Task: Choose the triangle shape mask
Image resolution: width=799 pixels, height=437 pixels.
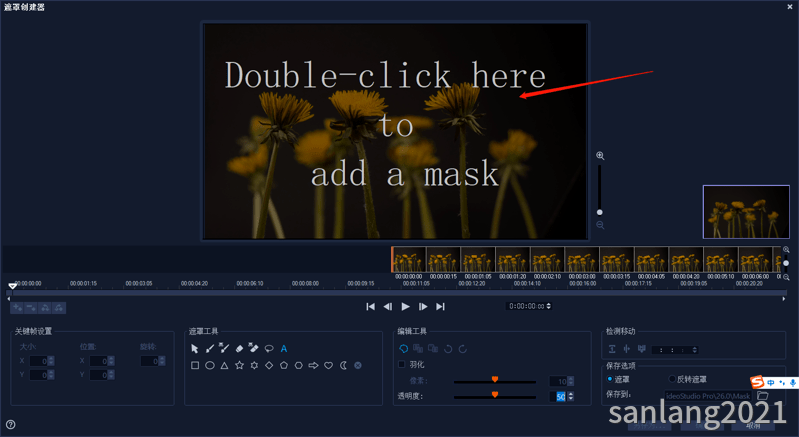Action: [x=224, y=365]
